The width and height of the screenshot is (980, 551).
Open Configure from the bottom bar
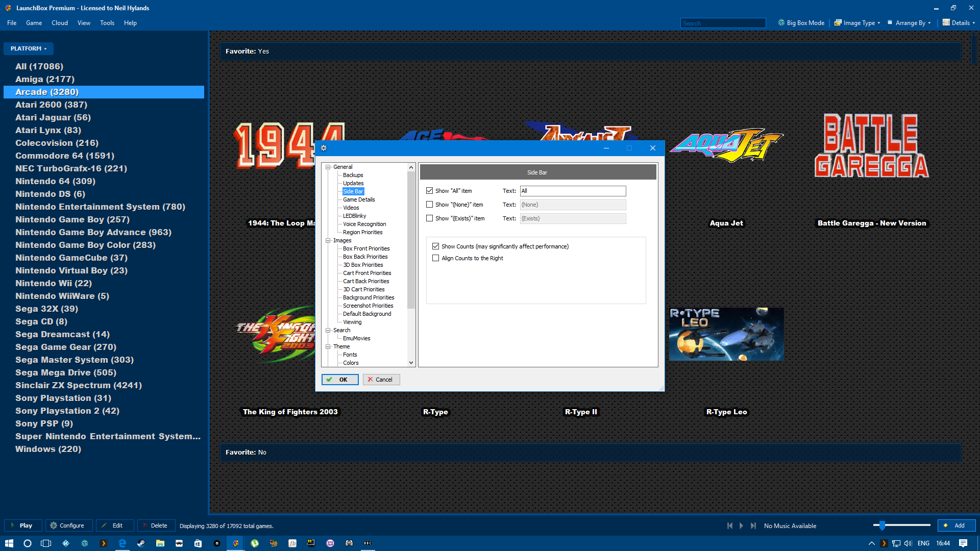pos(69,525)
